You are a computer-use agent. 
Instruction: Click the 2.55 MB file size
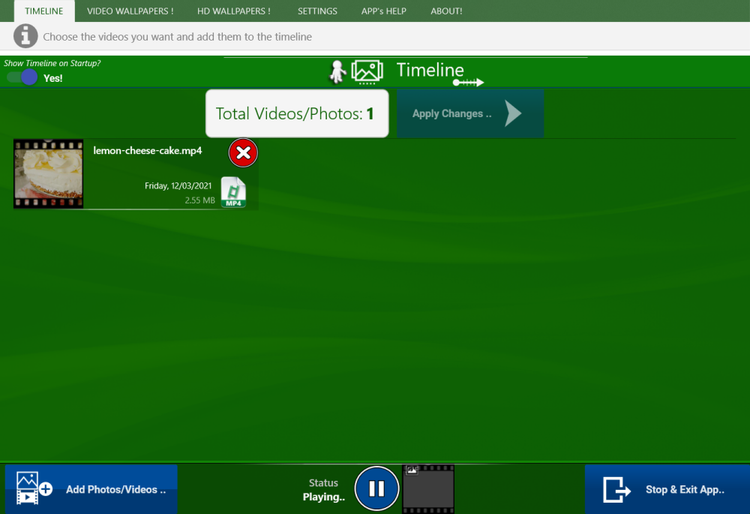200,200
